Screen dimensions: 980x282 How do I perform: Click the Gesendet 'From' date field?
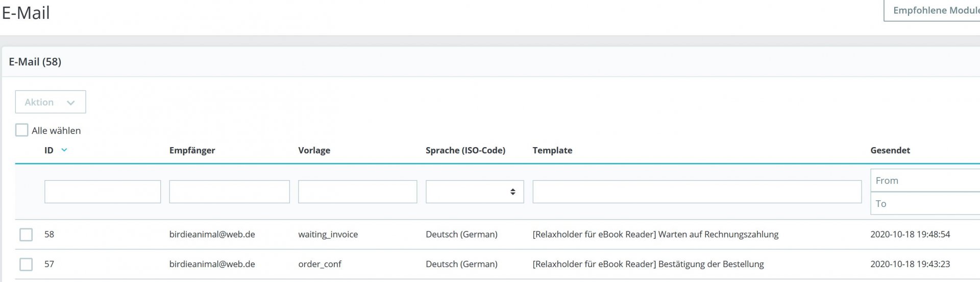pos(925,181)
